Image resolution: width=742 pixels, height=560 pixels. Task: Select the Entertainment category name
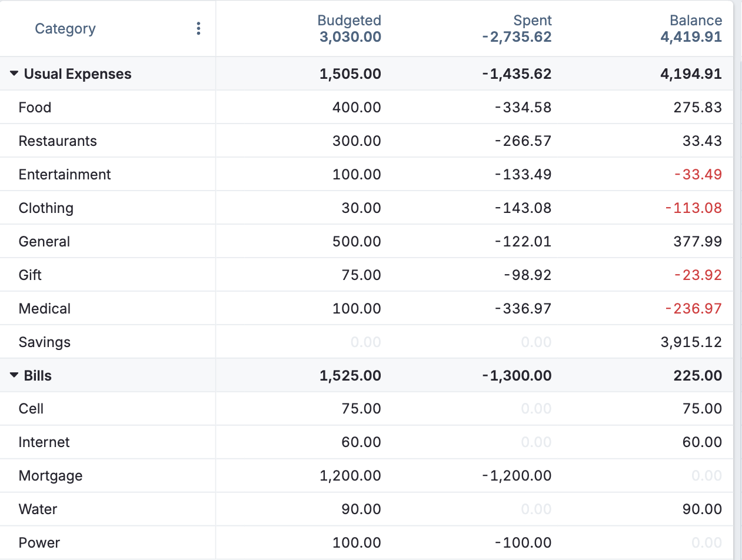point(65,175)
